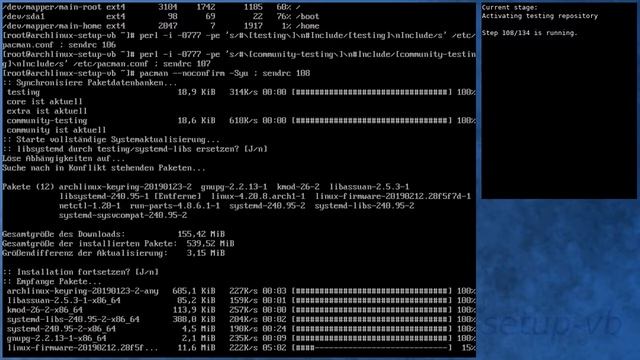Click ':: Empfange Pakete...' line
This screenshot has width=640, height=360.
(52, 282)
